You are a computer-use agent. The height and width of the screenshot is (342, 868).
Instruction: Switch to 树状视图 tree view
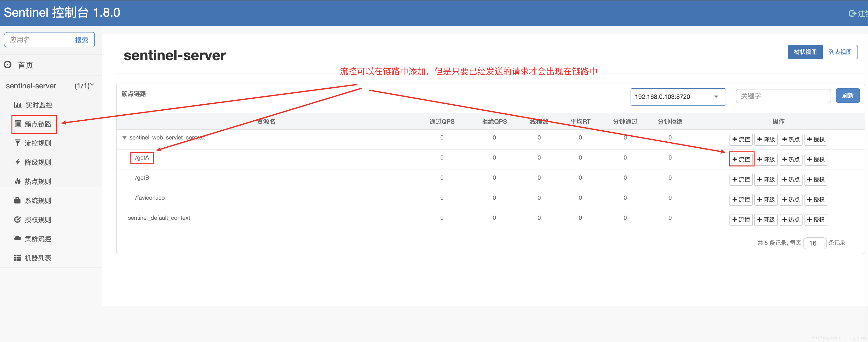[x=805, y=52]
